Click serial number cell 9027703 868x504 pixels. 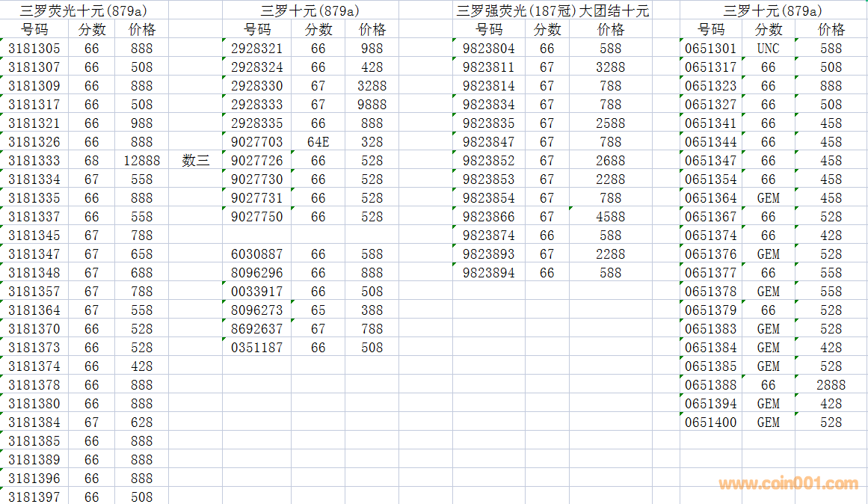257,142
